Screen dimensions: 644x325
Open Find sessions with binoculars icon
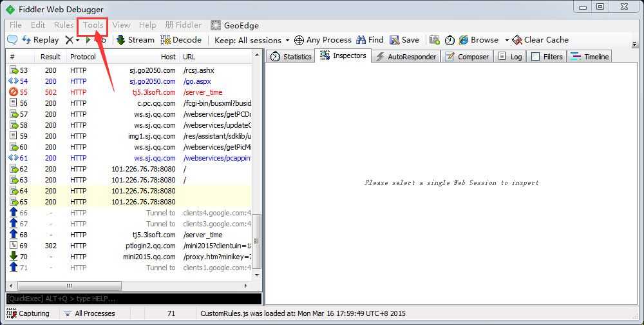tap(370, 40)
